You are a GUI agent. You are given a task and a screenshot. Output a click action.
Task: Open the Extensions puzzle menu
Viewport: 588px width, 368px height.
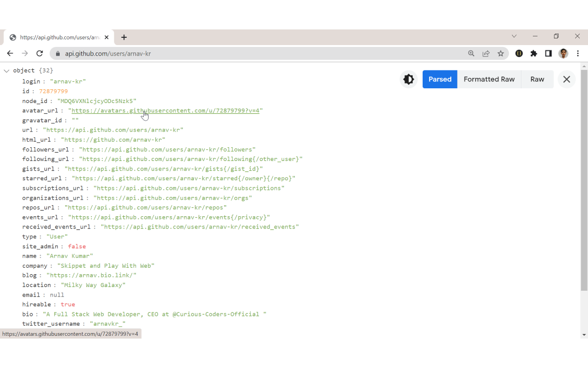tap(534, 53)
